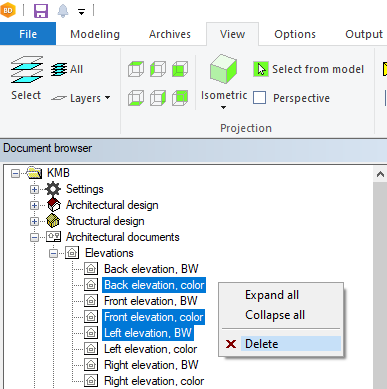Click icon beside Left elevation, color
Screen dimensions: 387x389
[x=91, y=349]
